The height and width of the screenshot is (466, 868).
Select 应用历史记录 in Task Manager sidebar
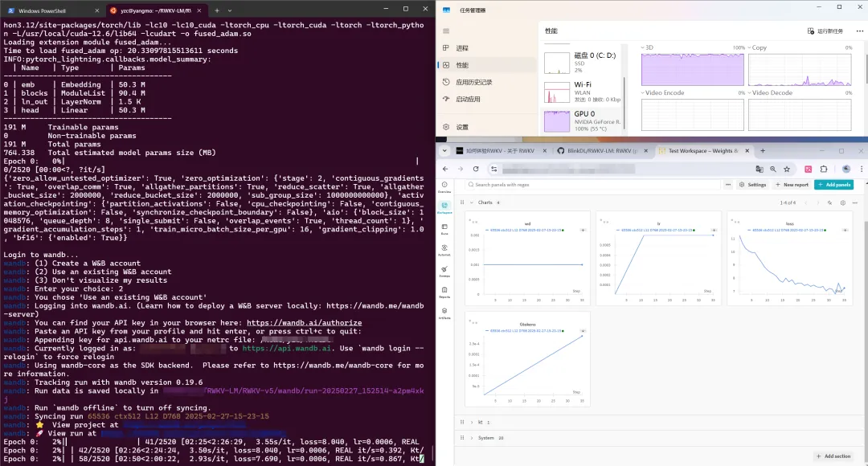[x=487, y=83]
